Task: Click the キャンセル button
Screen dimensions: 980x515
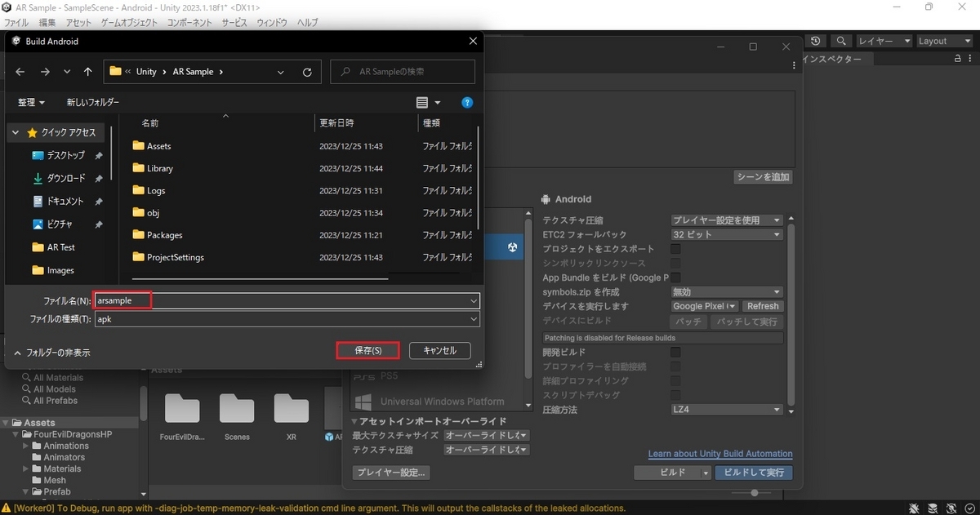Action: (439, 350)
